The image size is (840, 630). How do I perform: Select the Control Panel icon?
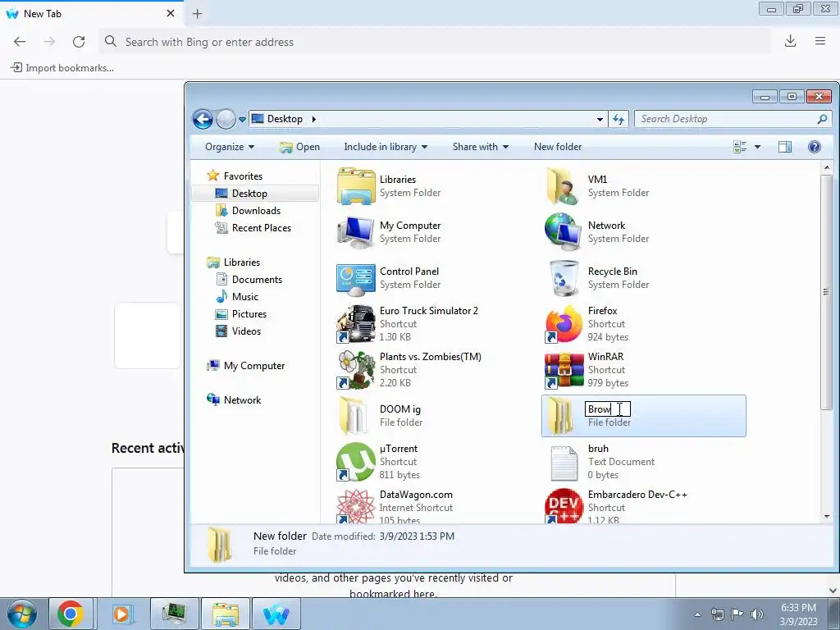[356, 278]
